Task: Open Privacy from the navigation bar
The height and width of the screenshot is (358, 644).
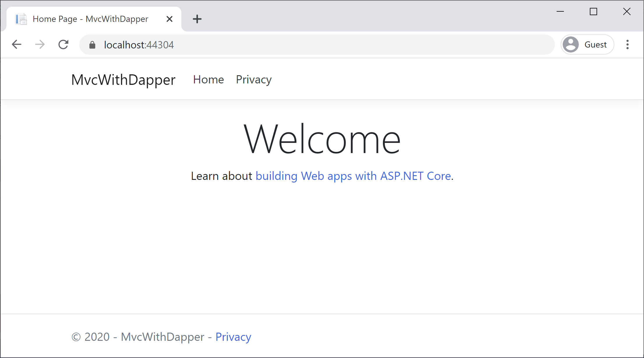Action: (254, 80)
